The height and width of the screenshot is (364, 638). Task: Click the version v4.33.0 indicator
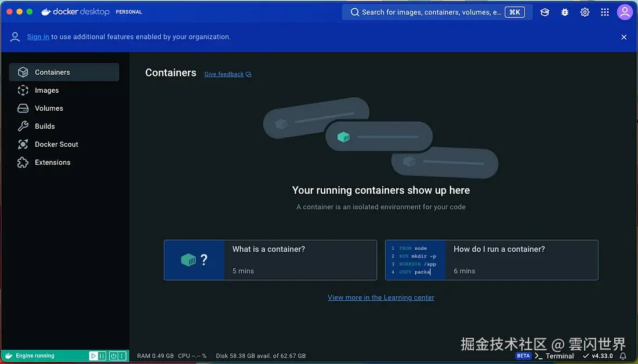[x=597, y=356]
